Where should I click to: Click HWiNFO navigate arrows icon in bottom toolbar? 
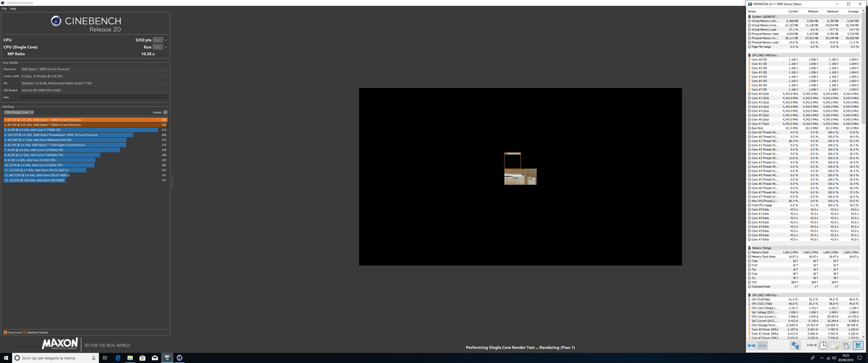pyautogui.click(x=751, y=345)
